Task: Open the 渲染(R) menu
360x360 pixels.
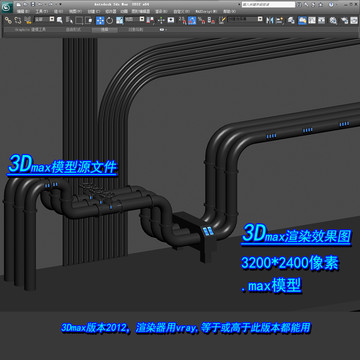Action: [x=161, y=12]
